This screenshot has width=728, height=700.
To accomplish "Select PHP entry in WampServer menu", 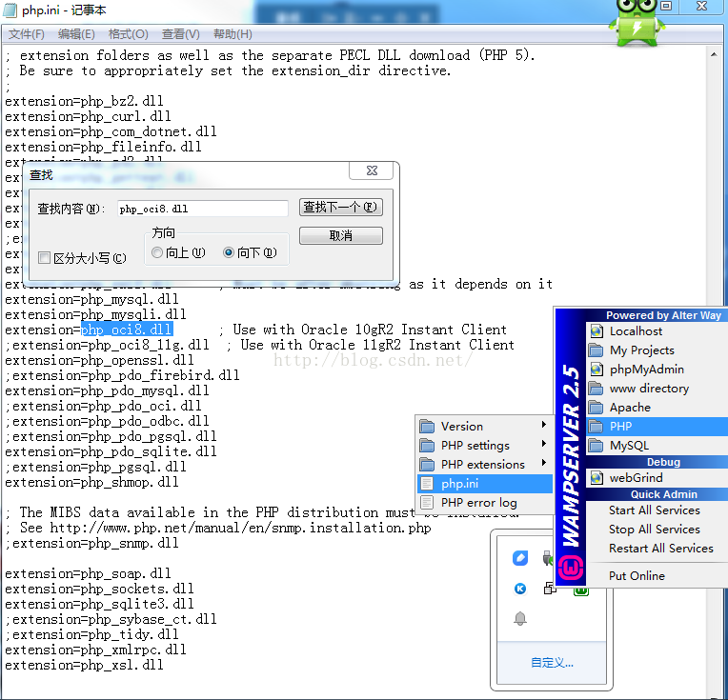I will click(x=657, y=426).
